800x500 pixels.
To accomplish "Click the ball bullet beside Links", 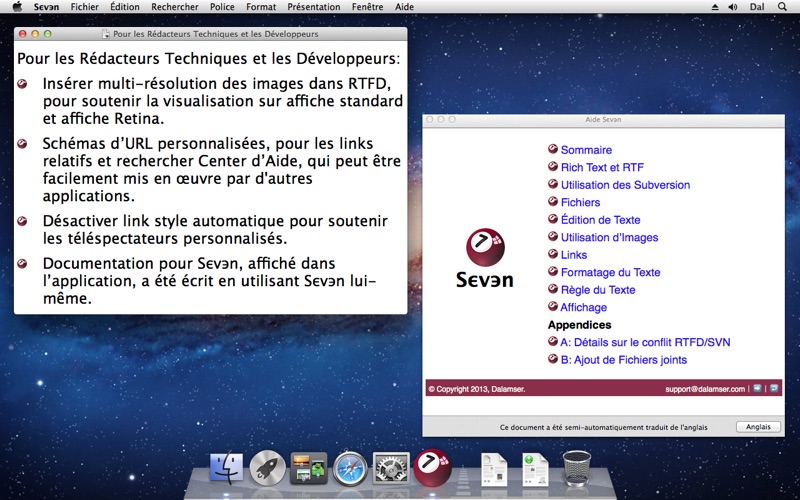I will pos(553,254).
